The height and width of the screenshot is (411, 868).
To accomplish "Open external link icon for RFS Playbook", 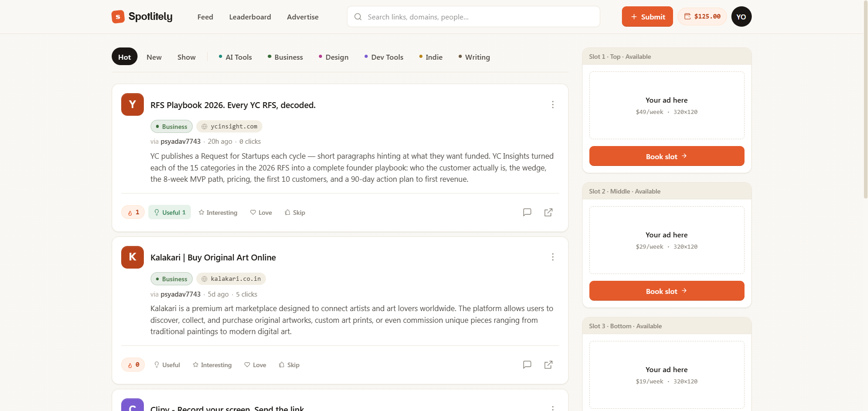I will (548, 213).
